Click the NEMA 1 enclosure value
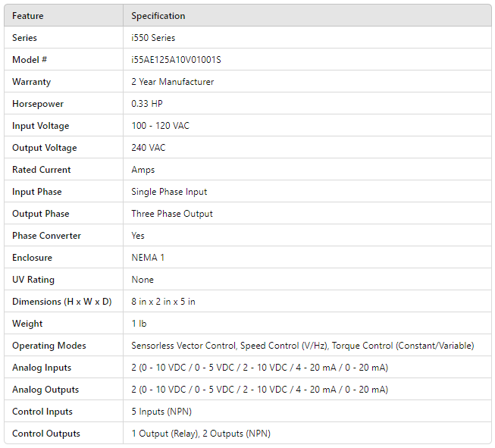 coord(148,258)
